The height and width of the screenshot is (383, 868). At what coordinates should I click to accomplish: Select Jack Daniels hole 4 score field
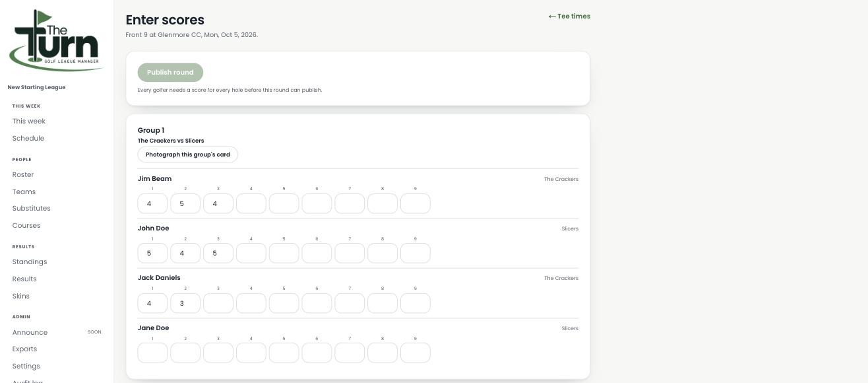pyautogui.click(x=251, y=303)
